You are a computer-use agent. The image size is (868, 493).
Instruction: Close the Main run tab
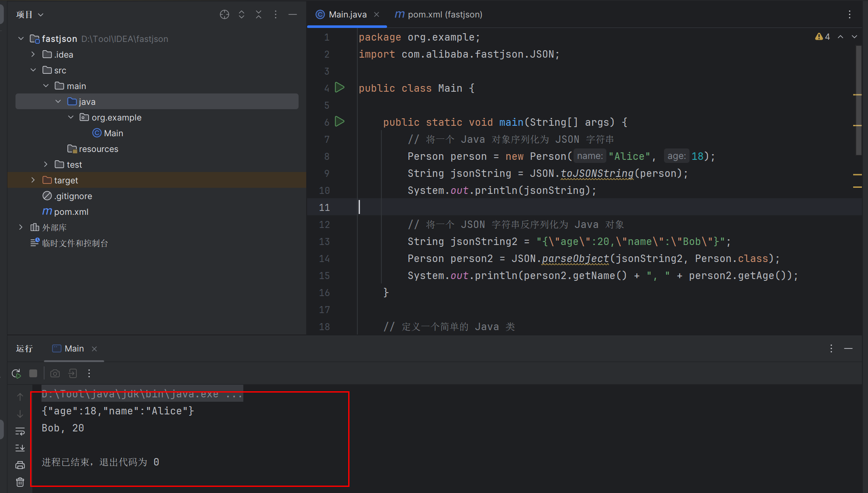pyautogui.click(x=94, y=348)
